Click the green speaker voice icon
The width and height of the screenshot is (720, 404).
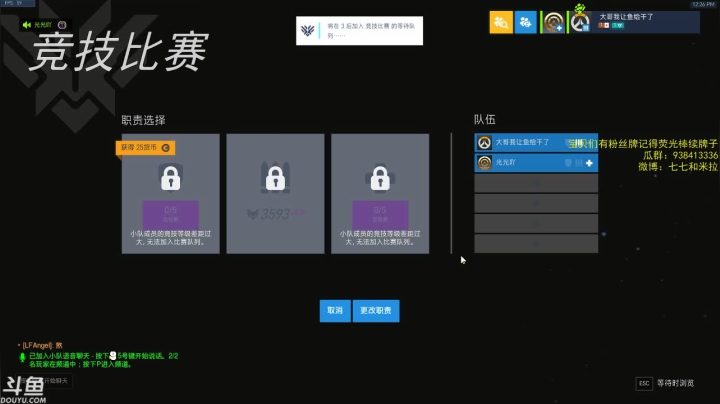click(27, 25)
